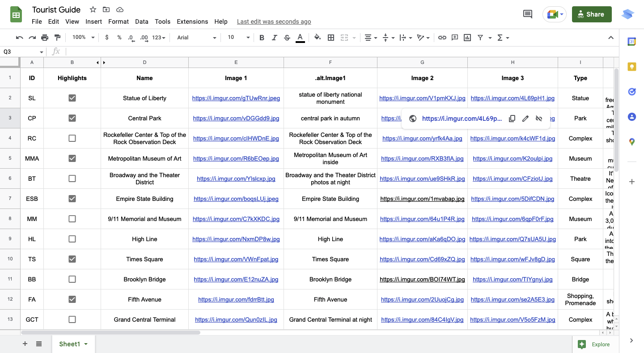Open Explore panel button

[595, 344]
